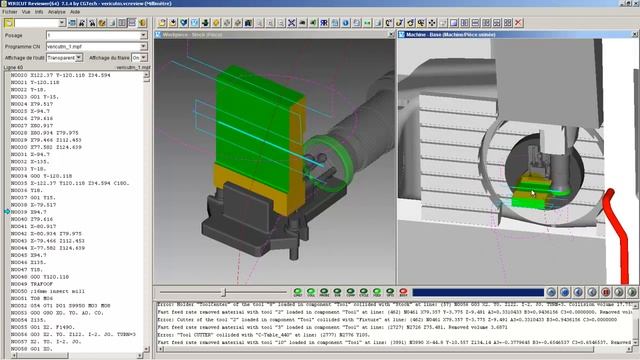Open the Posage dropdown

(x=143, y=36)
